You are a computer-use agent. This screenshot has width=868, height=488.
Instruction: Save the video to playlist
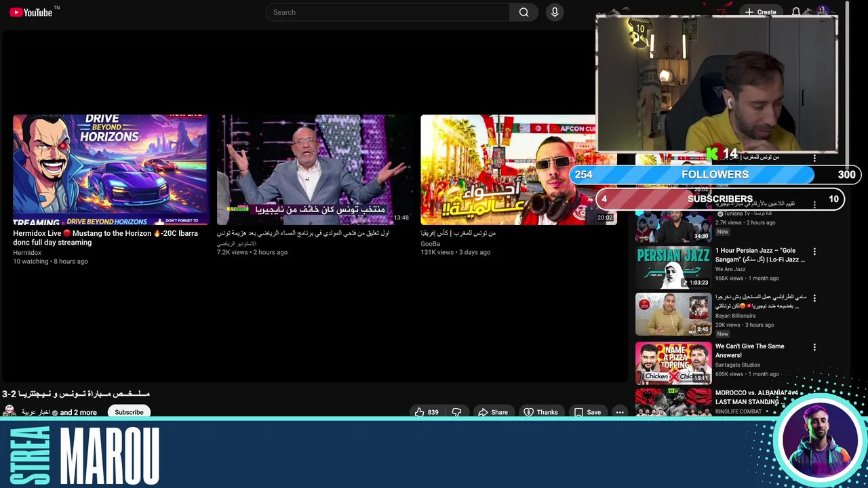[x=587, y=412]
